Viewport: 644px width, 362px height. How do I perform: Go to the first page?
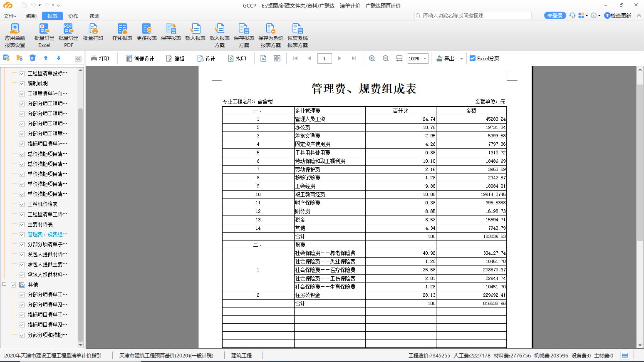pyautogui.click(x=295, y=58)
